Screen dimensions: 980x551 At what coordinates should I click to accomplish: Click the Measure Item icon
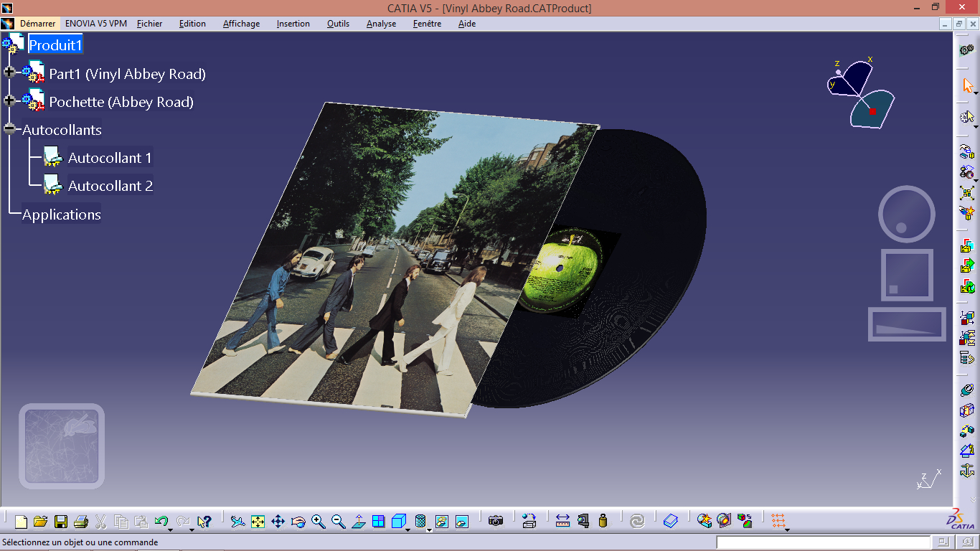point(583,522)
